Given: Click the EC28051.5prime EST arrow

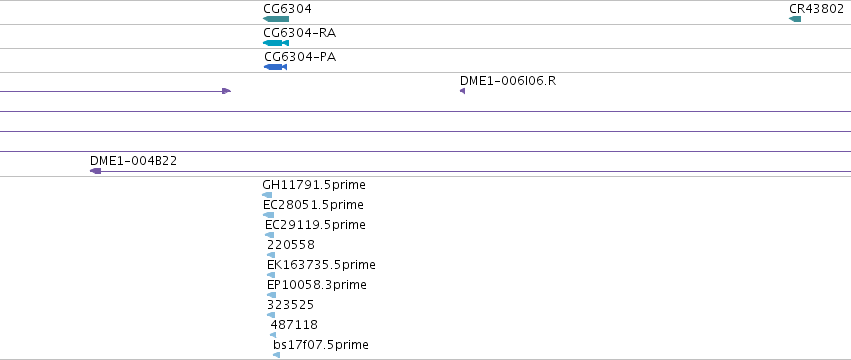Looking at the screenshot, I should (x=269, y=215).
